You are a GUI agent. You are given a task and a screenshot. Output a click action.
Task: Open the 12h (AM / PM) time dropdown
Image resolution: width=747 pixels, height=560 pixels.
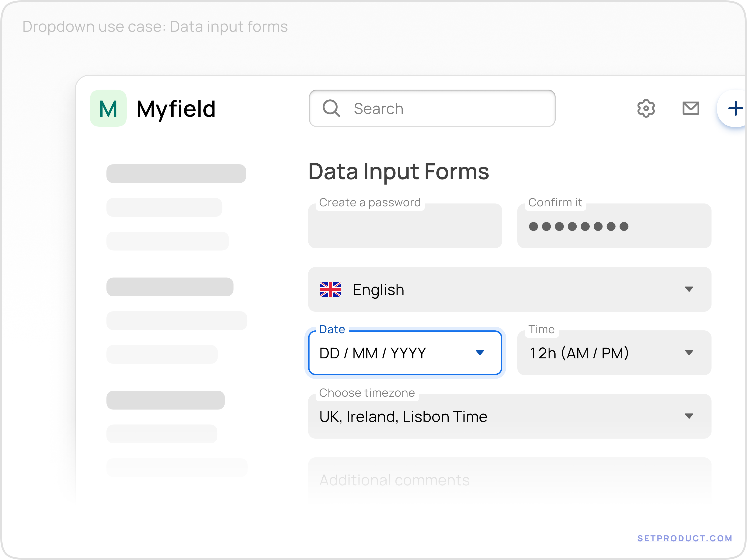point(614,353)
